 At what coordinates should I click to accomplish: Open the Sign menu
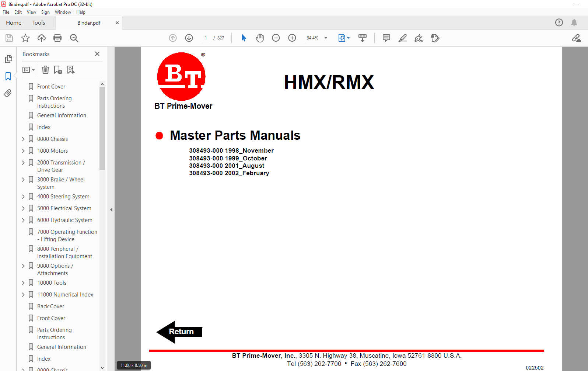point(45,12)
